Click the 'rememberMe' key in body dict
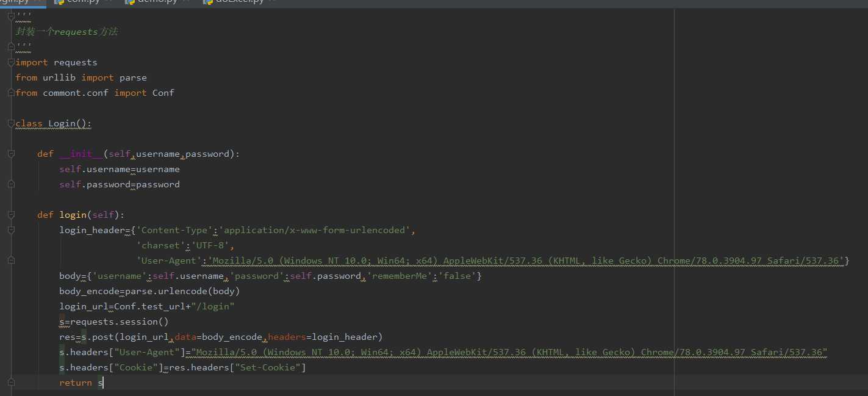Viewport: 868px width, 396px height. 400,276
